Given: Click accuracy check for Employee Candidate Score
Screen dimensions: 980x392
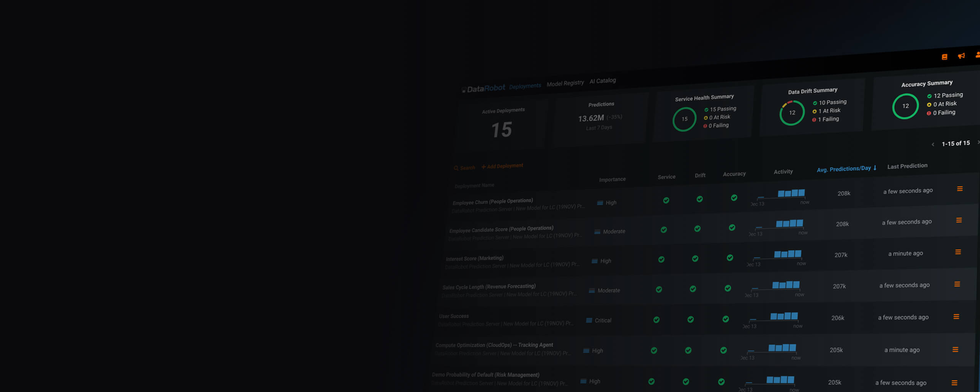Looking at the screenshot, I should [732, 227].
